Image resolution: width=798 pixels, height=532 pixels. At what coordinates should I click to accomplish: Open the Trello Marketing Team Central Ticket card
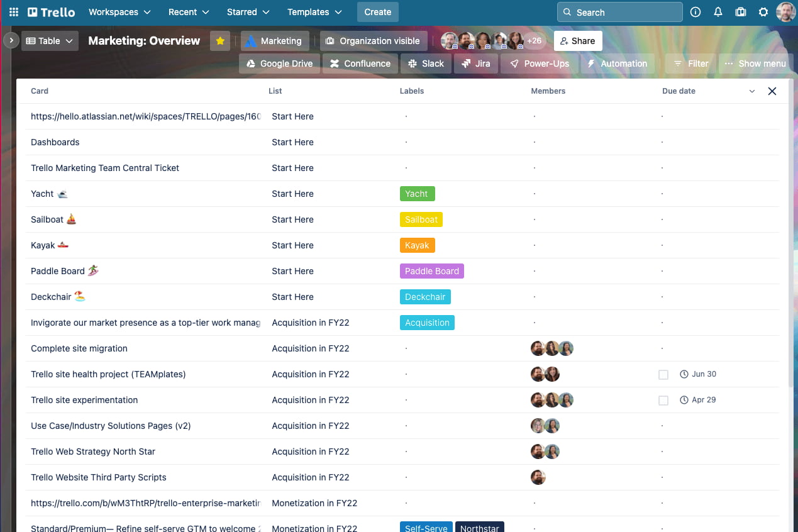pos(105,168)
